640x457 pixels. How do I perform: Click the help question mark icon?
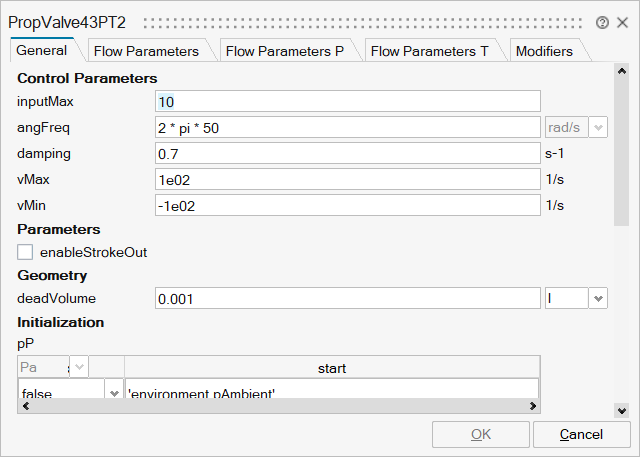pos(602,22)
